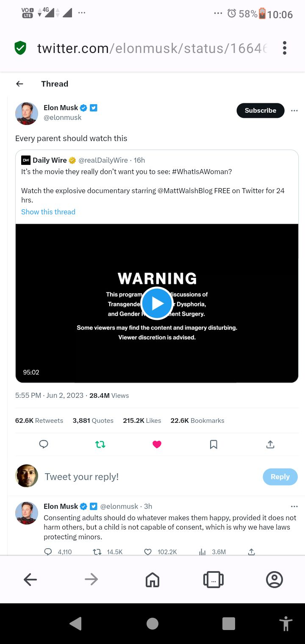Play the Daily Wire video

coord(157,303)
